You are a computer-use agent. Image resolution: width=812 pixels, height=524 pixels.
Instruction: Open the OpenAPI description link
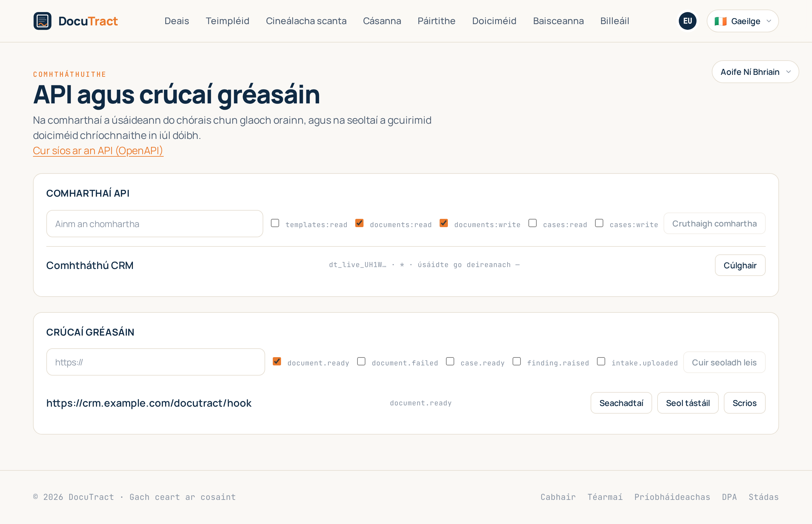pyautogui.click(x=98, y=150)
